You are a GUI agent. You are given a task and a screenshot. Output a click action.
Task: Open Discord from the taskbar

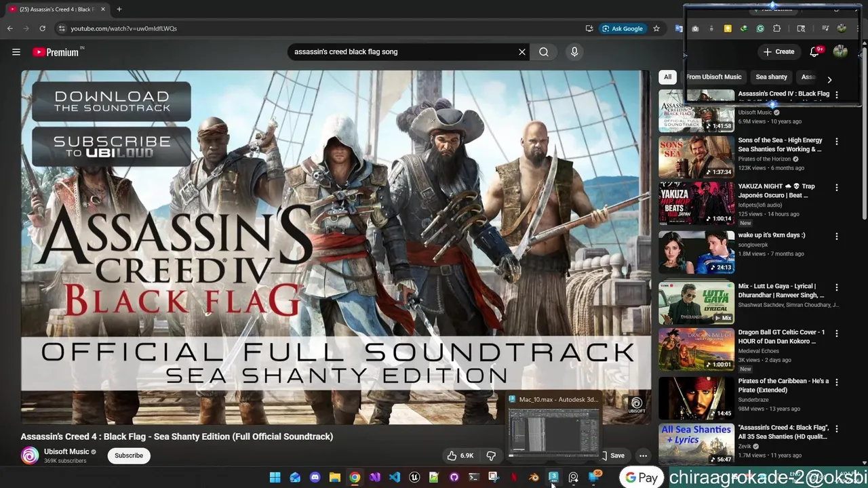[315, 478]
